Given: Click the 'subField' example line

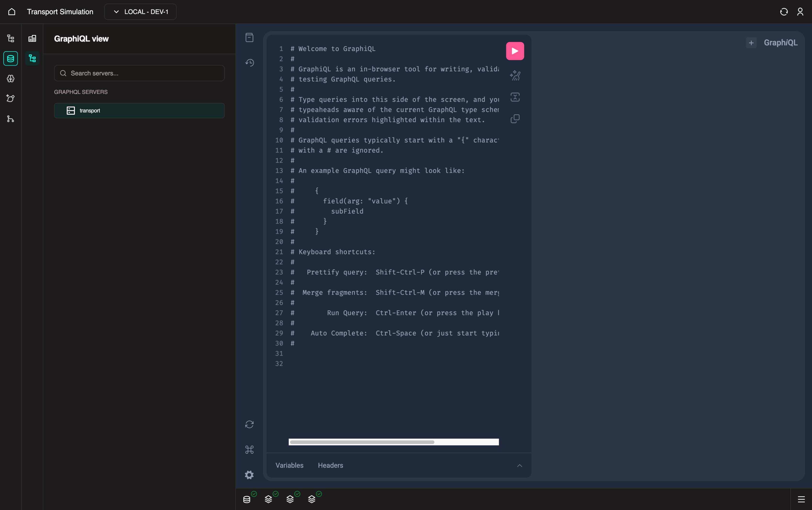Looking at the screenshot, I should pyautogui.click(x=347, y=211).
